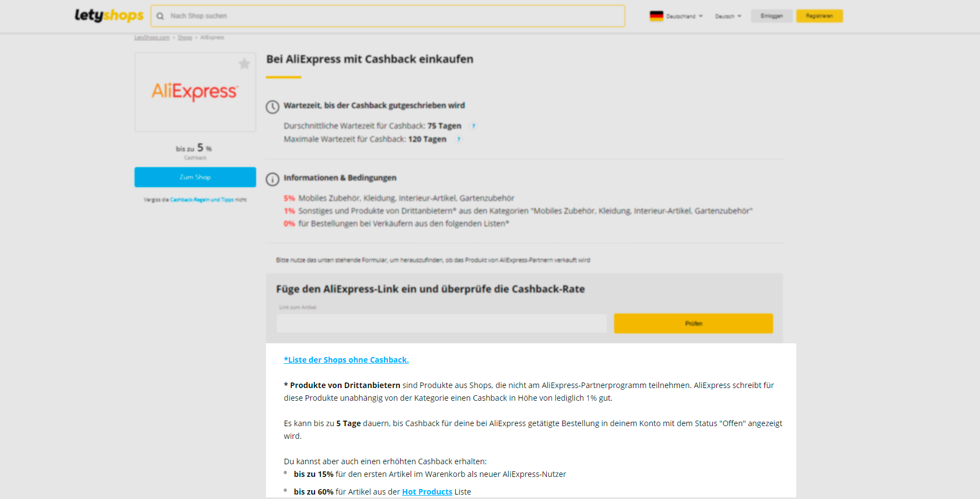Screen dimensions: 980x499
Task: Go to Shops in the breadcrumb
Action: (185, 38)
